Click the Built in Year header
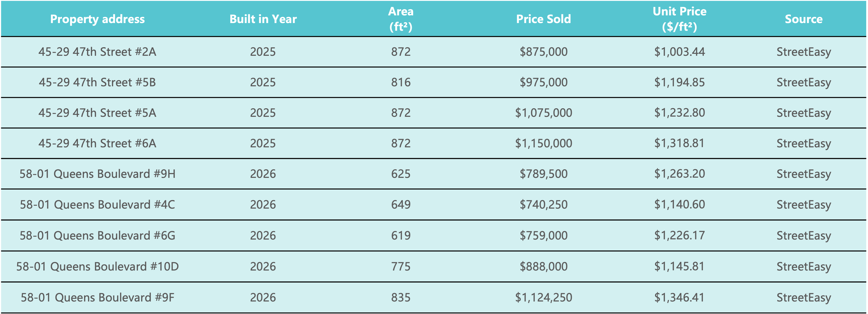868x314 pixels. coord(263,19)
